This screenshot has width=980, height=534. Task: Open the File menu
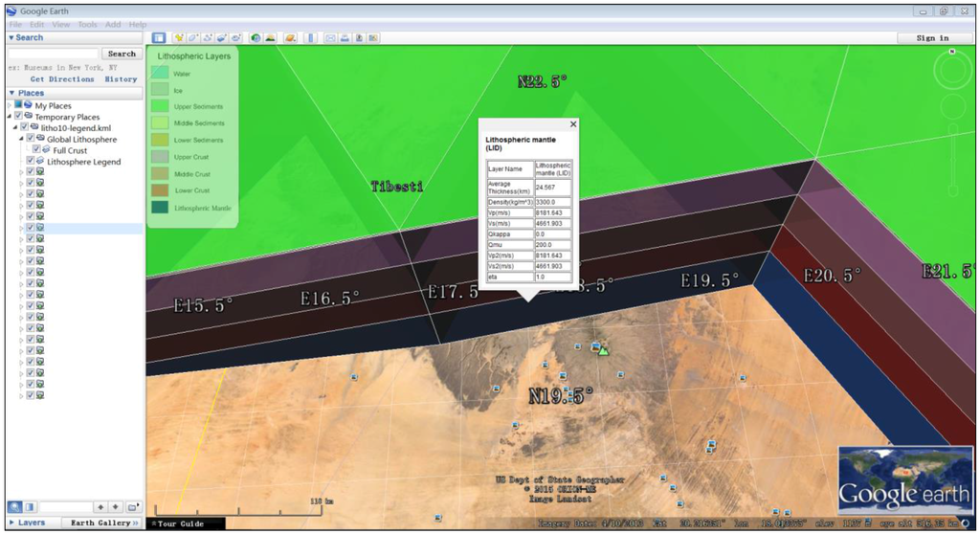(x=15, y=24)
